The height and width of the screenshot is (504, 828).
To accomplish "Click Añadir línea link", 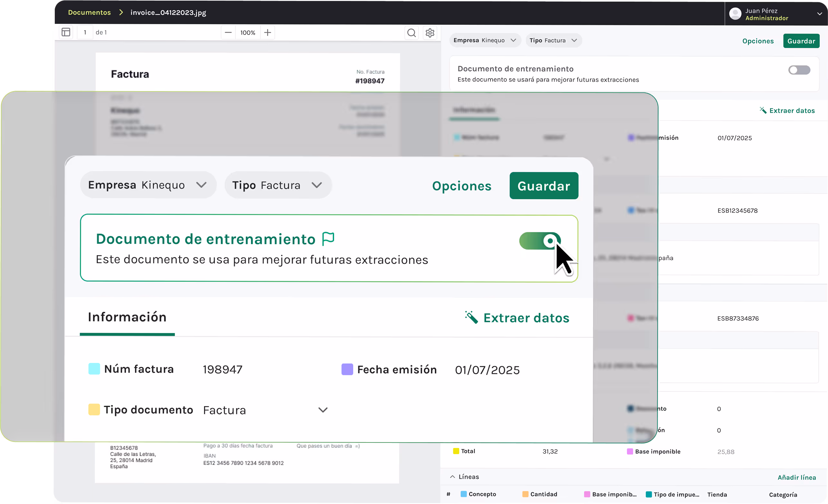I will (x=796, y=478).
